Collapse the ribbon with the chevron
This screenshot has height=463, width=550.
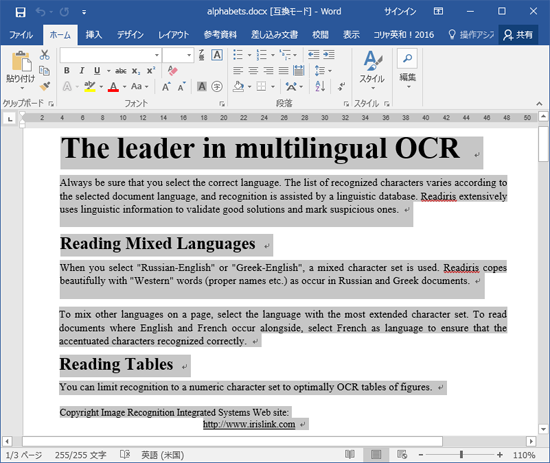pos(539,103)
